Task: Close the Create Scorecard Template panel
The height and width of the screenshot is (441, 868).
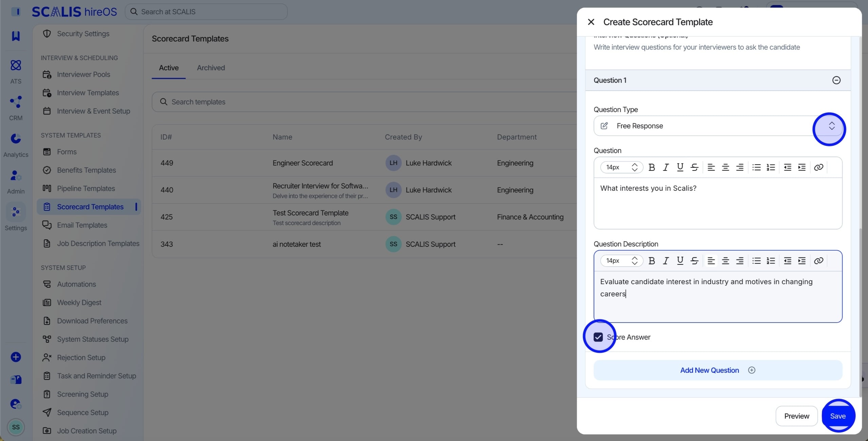Action: (x=591, y=22)
